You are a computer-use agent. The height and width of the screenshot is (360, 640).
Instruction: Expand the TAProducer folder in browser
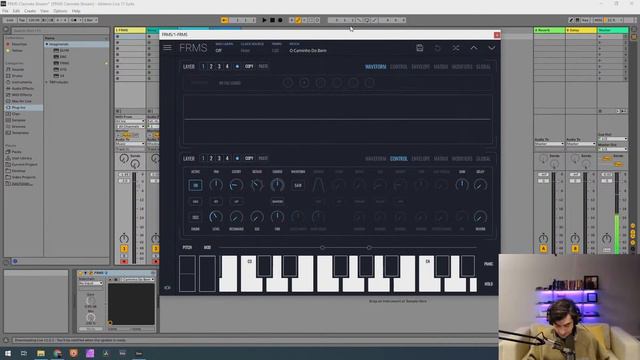pos(47,82)
